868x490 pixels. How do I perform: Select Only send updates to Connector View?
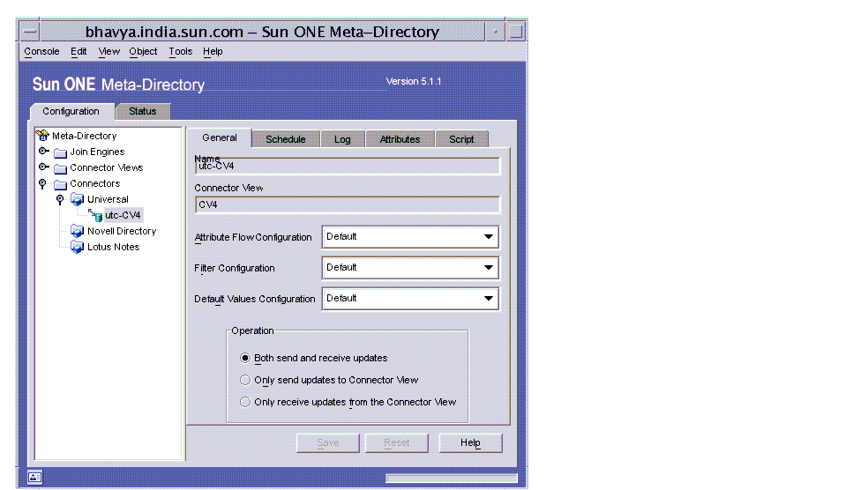(x=245, y=380)
